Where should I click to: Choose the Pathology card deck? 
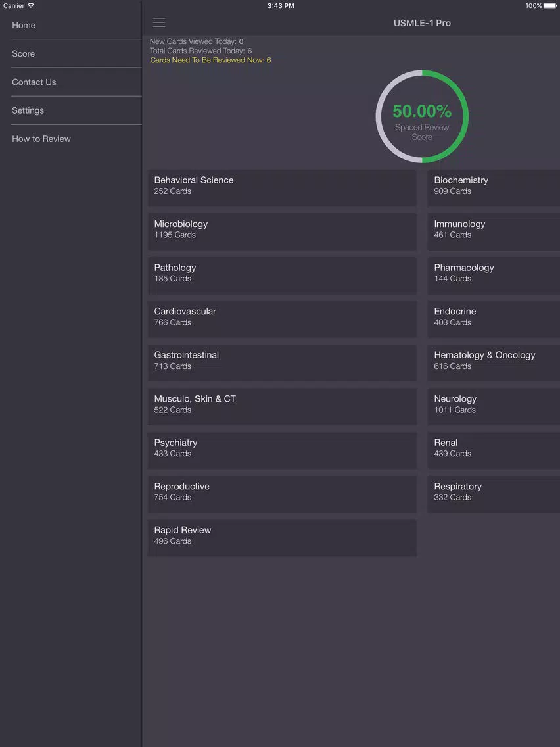tap(283, 276)
